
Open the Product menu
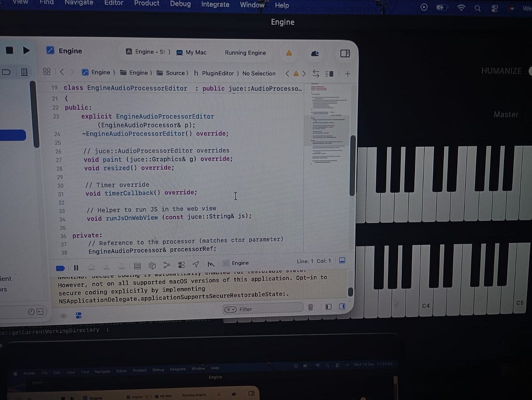click(147, 3)
